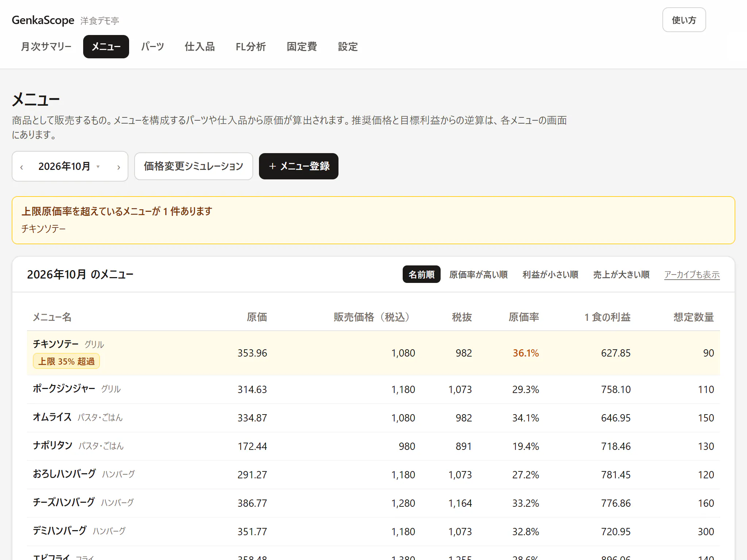Click the 原価率 column header

tap(524, 317)
